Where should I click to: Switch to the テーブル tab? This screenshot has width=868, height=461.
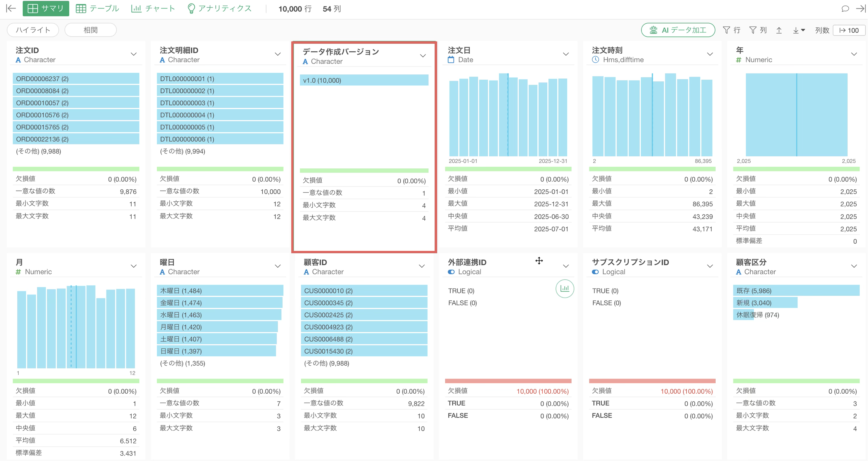coord(97,8)
